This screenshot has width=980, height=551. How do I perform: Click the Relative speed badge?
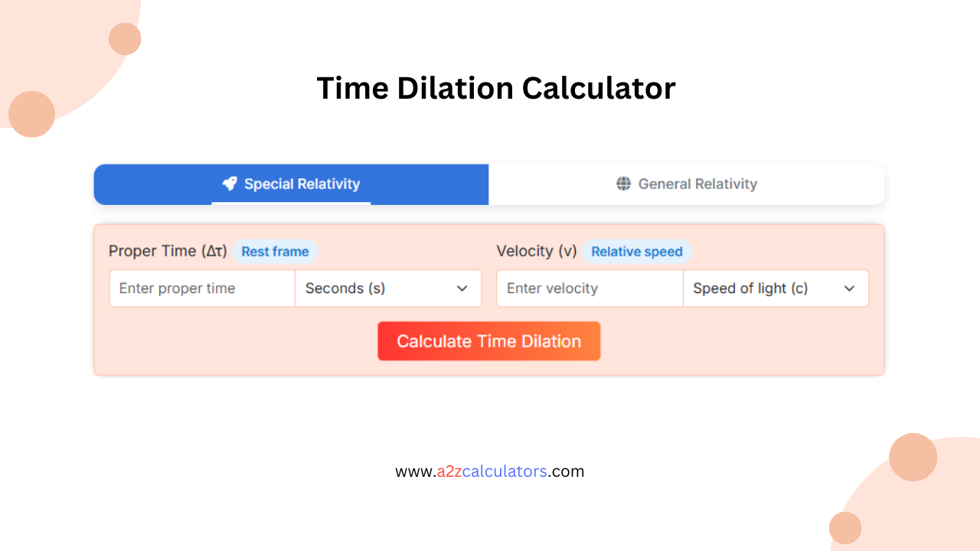tap(637, 251)
